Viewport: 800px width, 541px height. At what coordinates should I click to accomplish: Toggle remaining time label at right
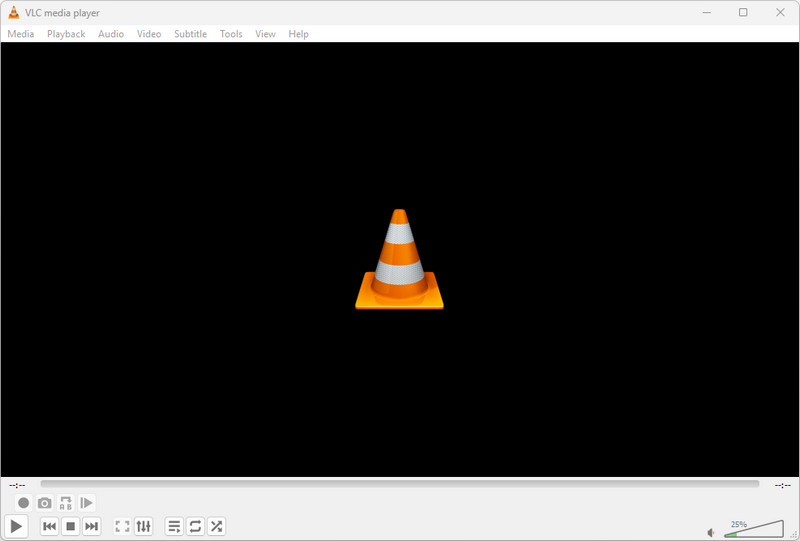click(783, 485)
